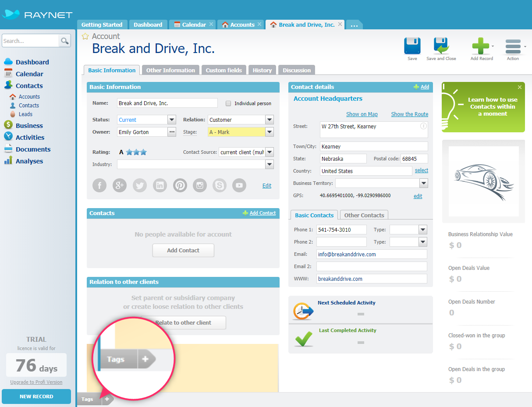
Task: Open the Add Record green plus
Action: tap(480, 46)
